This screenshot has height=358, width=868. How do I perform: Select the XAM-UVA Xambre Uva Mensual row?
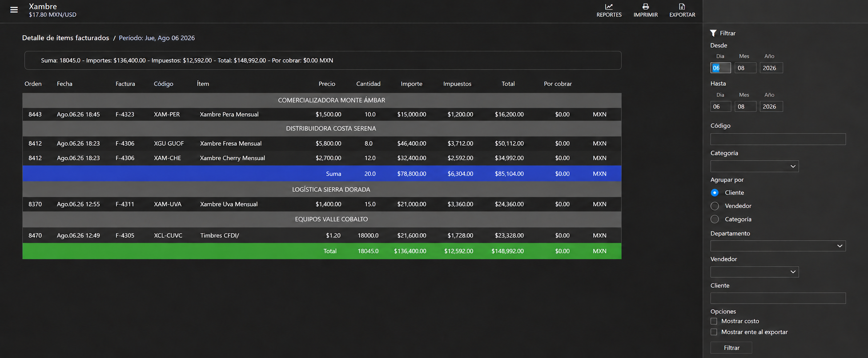pyautogui.click(x=322, y=204)
